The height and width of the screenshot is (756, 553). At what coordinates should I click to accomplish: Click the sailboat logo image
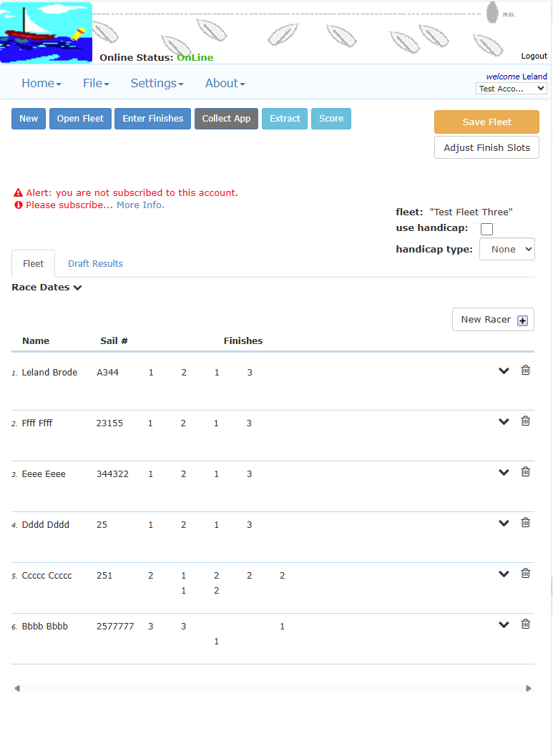[x=46, y=32]
